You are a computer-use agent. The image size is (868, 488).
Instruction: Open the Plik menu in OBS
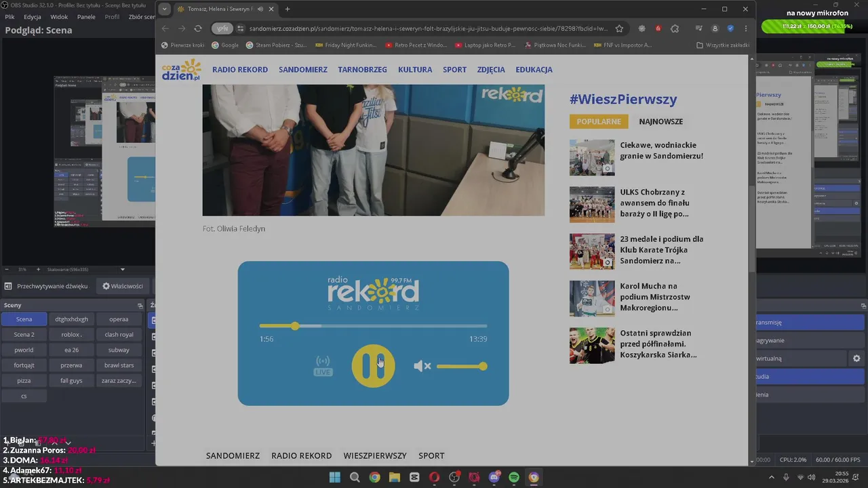point(10,16)
